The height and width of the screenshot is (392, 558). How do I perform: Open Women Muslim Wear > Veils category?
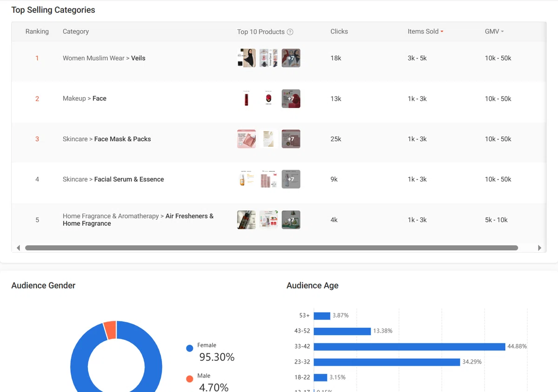(104, 58)
